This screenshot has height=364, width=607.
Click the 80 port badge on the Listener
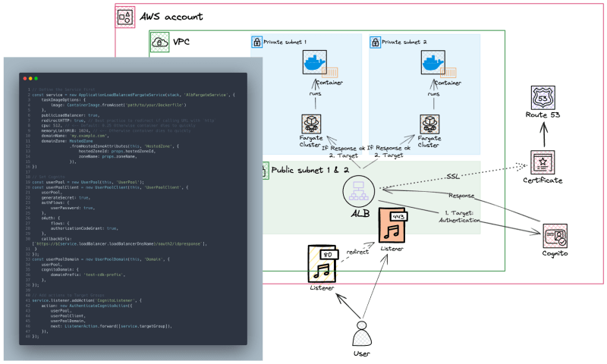click(x=329, y=254)
